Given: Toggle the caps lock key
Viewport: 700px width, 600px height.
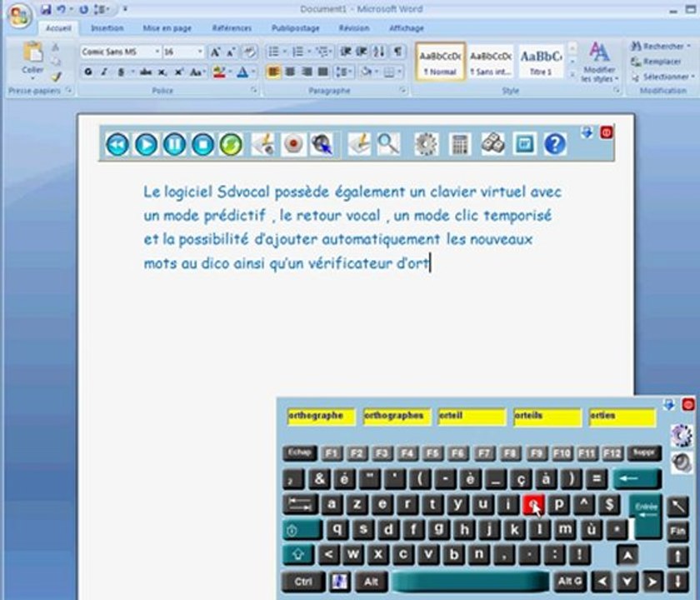Looking at the screenshot, I should (x=302, y=530).
